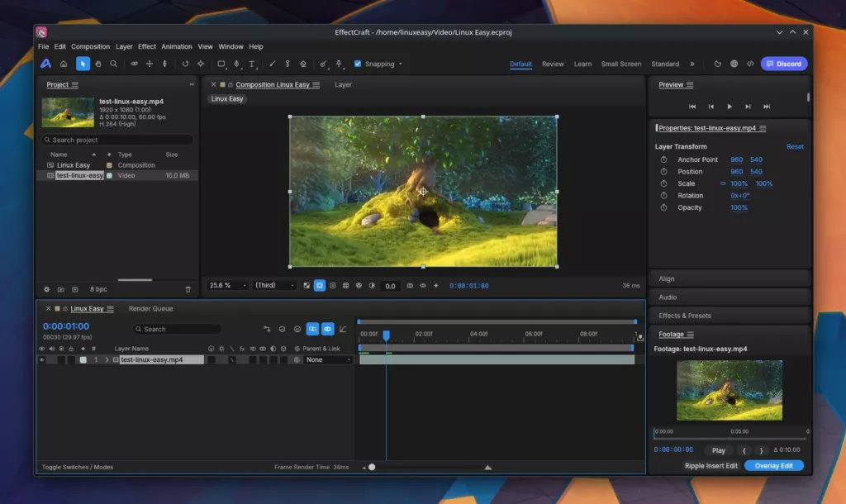Expand test-linux-easy.mp4 layer properties
The height and width of the screenshot is (504, 846).
pyautogui.click(x=107, y=359)
